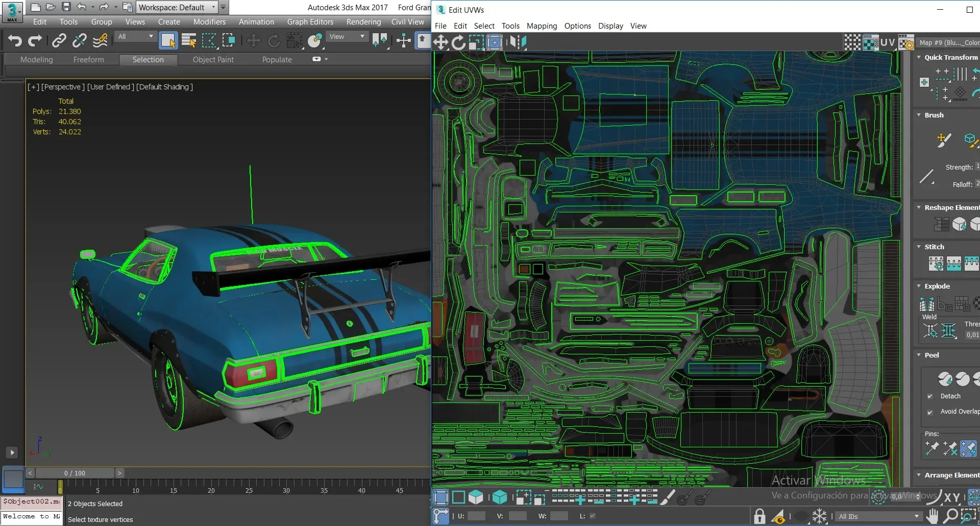Toggle the Detach checkbox in Peel

click(x=929, y=396)
